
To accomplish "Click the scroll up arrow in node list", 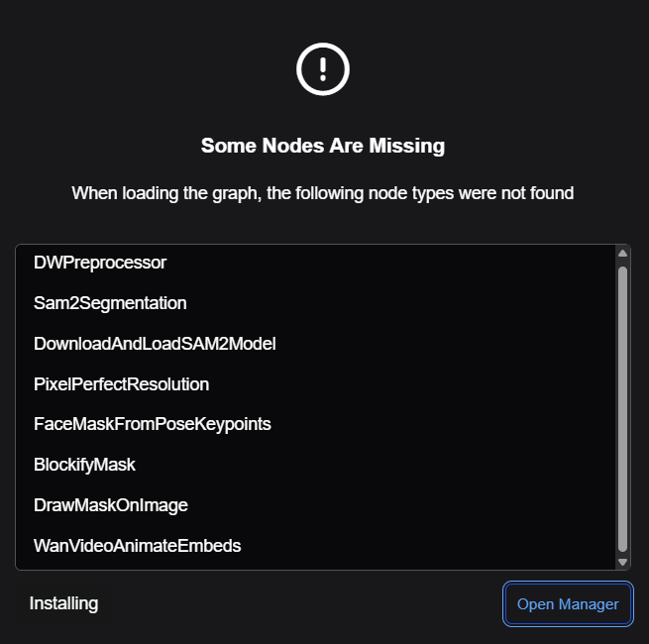I will pos(622,254).
